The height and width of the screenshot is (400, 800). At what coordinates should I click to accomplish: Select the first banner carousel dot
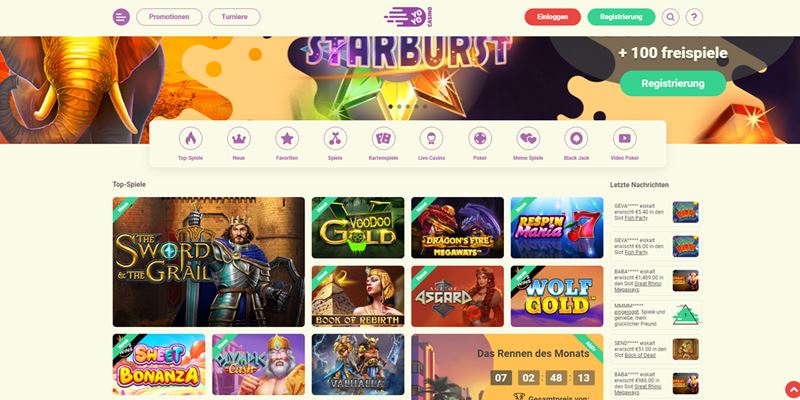pyautogui.click(x=391, y=107)
